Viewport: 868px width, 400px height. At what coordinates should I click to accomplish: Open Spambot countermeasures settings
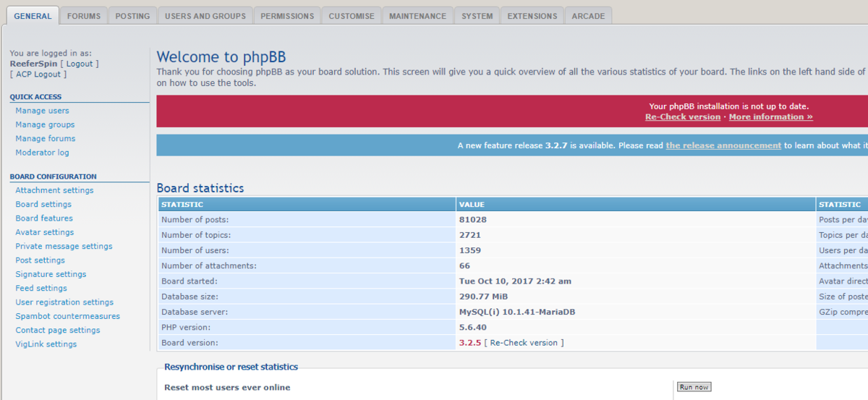[x=67, y=316]
